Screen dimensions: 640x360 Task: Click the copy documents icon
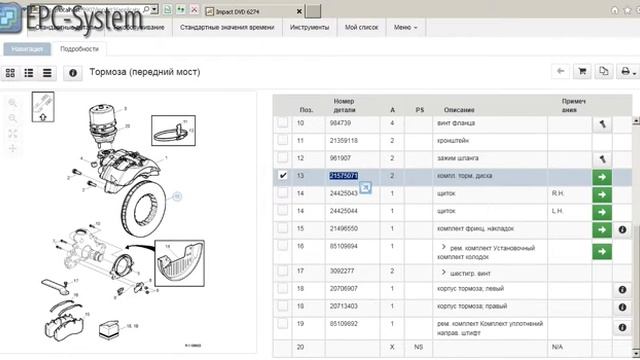[604, 71]
